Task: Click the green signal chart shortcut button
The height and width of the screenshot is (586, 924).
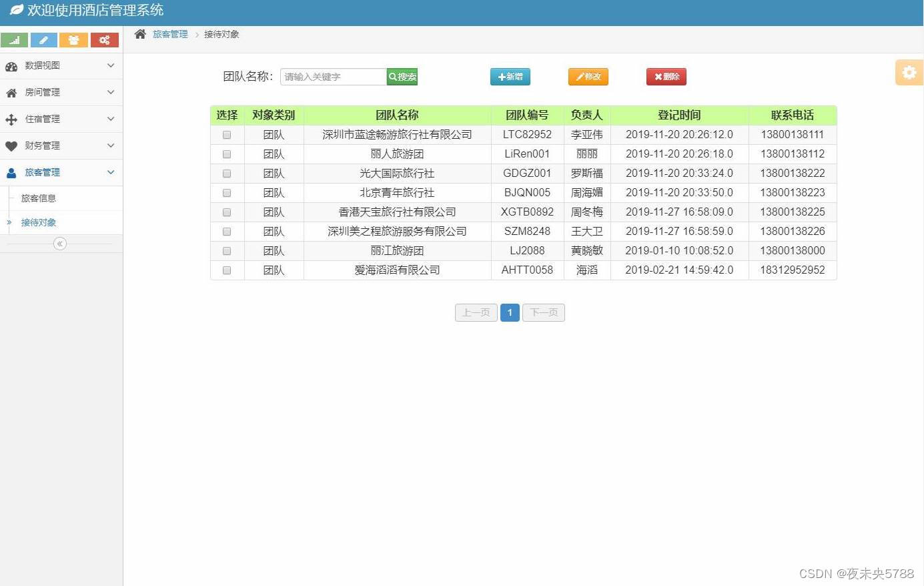Action: [x=15, y=40]
